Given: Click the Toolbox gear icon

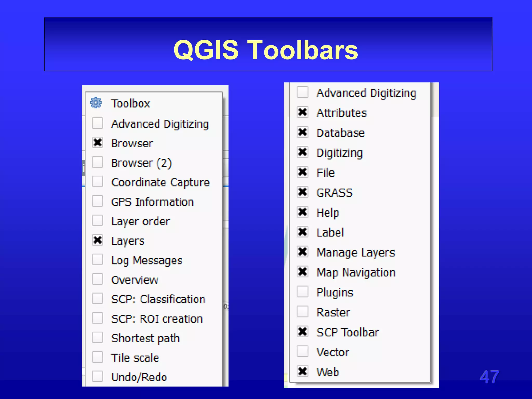Looking at the screenshot, I should 96,103.
